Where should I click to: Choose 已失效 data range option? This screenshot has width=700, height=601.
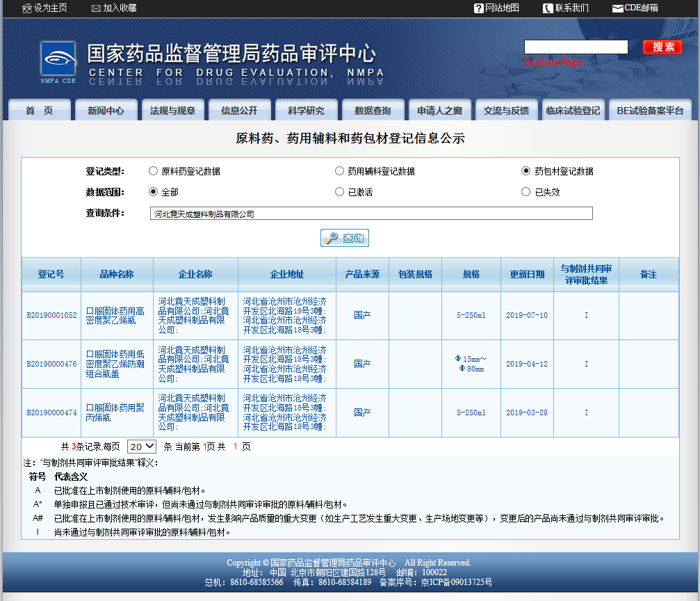526,192
